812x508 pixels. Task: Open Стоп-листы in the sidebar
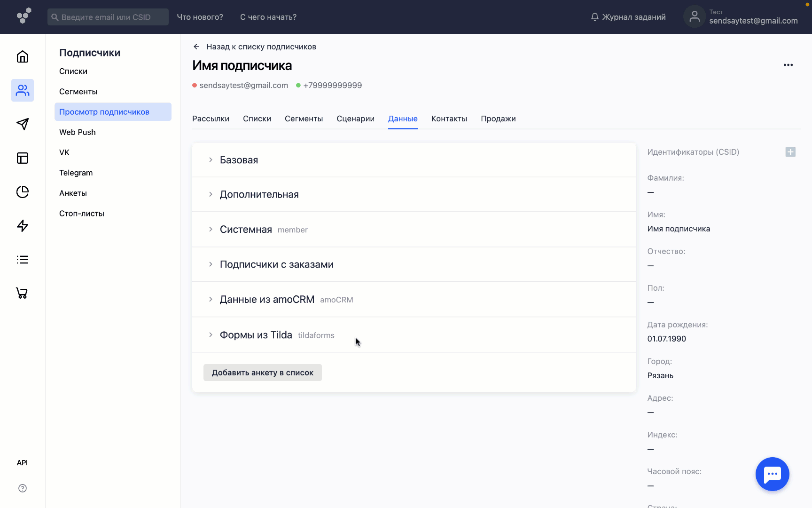81,213
